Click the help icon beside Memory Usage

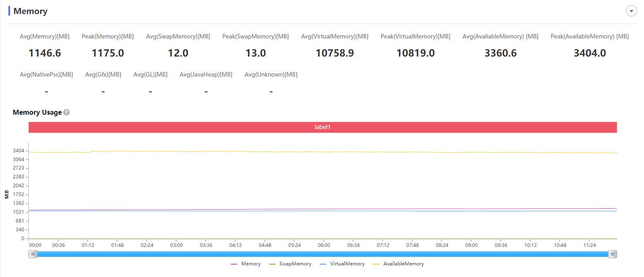tap(67, 112)
